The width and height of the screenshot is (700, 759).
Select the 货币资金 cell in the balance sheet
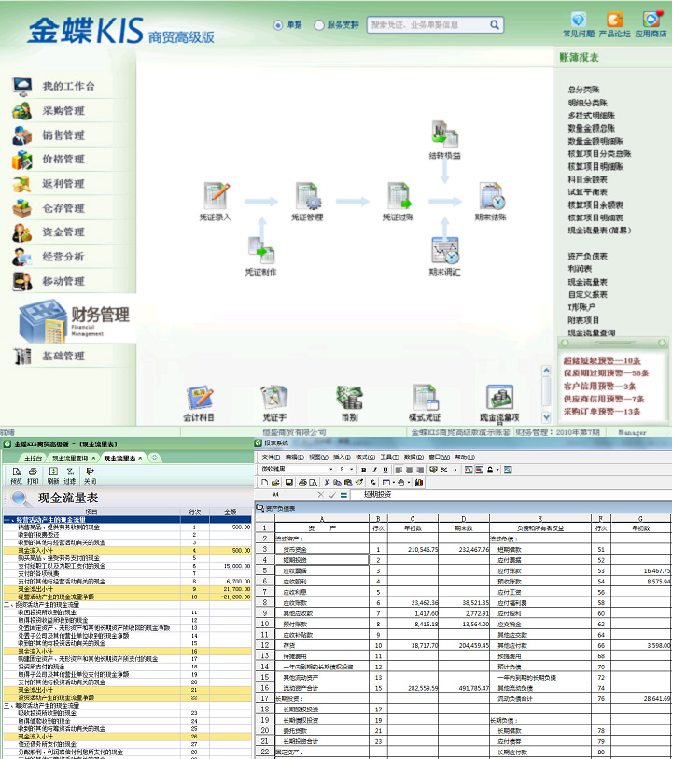(x=322, y=549)
